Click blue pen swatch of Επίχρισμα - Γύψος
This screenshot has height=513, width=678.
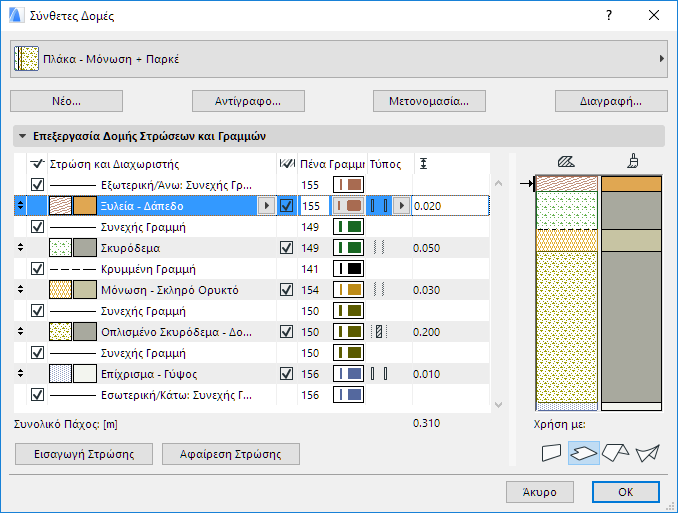349,374
